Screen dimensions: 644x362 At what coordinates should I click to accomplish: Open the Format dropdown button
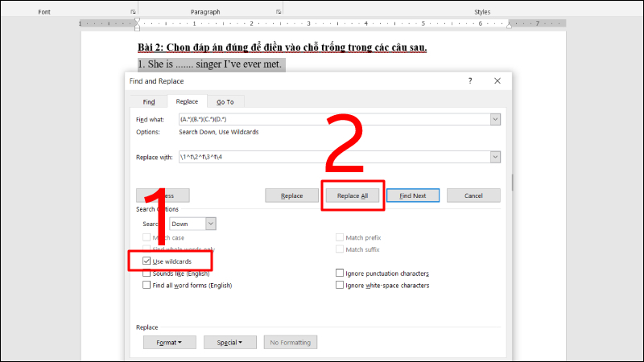(x=169, y=343)
